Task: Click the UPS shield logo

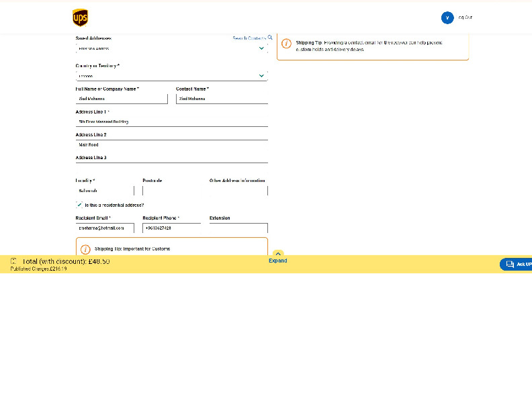Action: [80, 18]
